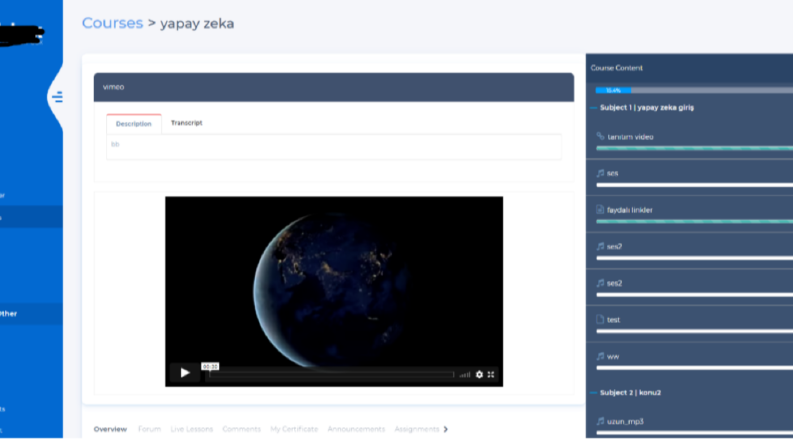Adjust the video volume bars
This screenshot has height=446, width=793.
(465, 375)
